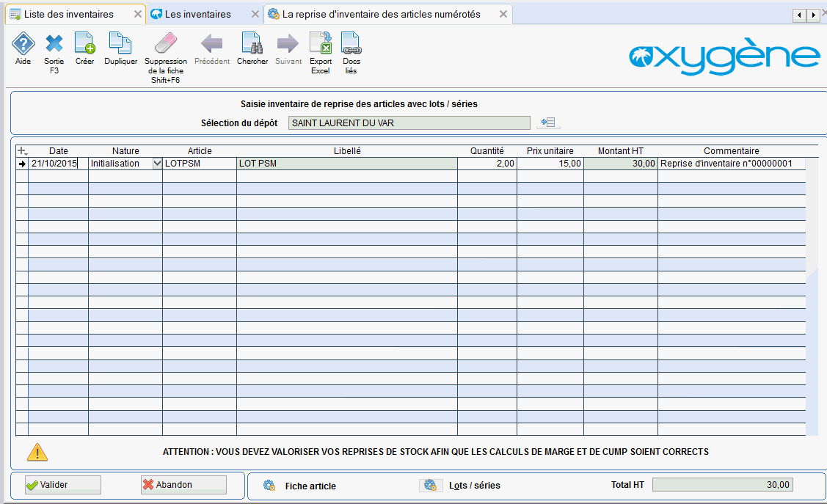Select the Article cell LOTPSM

[200, 164]
